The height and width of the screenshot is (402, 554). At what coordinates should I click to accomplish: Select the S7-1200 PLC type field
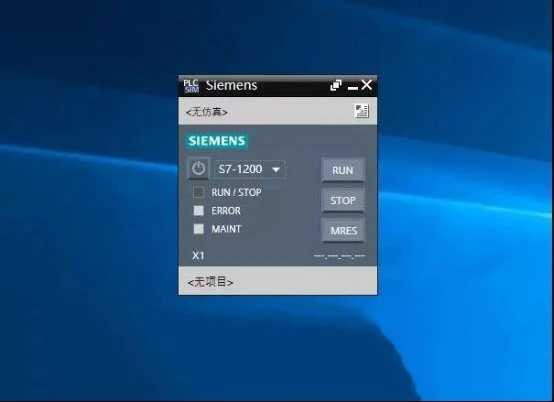click(x=249, y=169)
